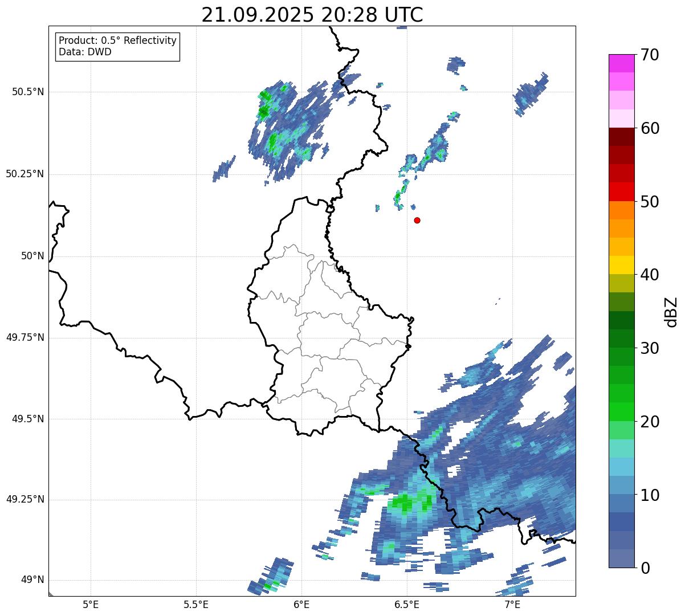Screen dimensions: 685x616
Task: Pick the dark maroon segment just below 60
Action: [x=621, y=137]
